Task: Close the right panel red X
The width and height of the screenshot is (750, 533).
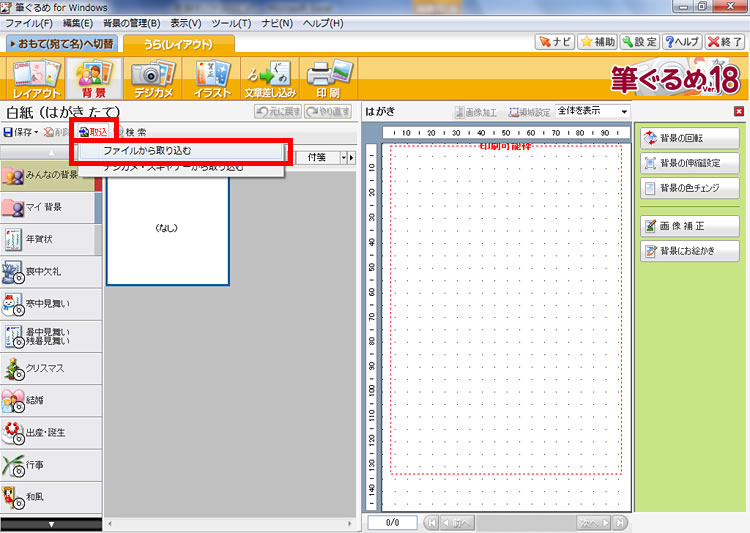Action: (739, 111)
